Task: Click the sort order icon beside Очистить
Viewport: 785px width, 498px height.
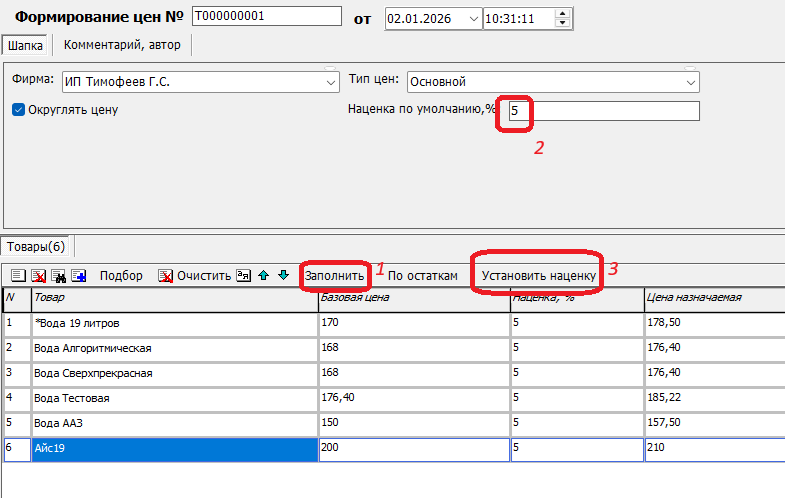Action: pos(243,275)
